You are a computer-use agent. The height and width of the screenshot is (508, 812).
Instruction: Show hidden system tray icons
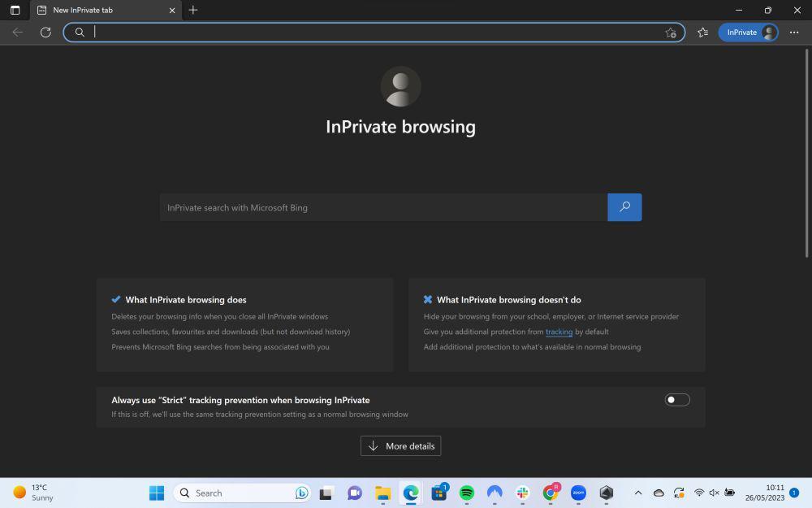tap(638, 493)
